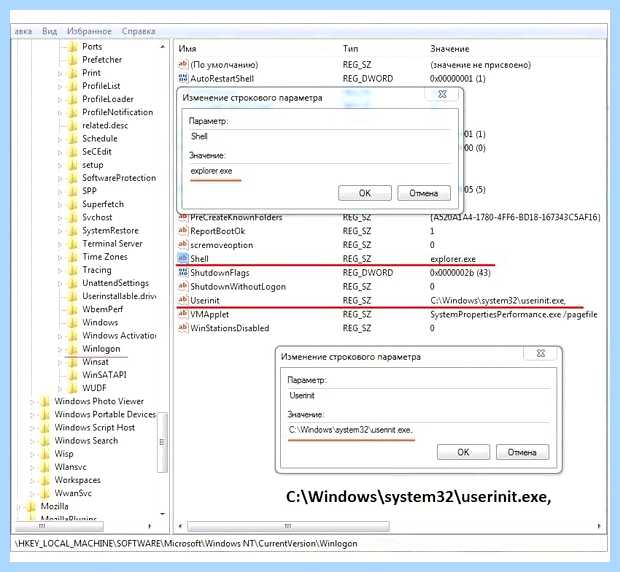This screenshot has height=572, width=620.
Task: Click the Wisp folder icon
Action: pyautogui.click(x=45, y=453)
